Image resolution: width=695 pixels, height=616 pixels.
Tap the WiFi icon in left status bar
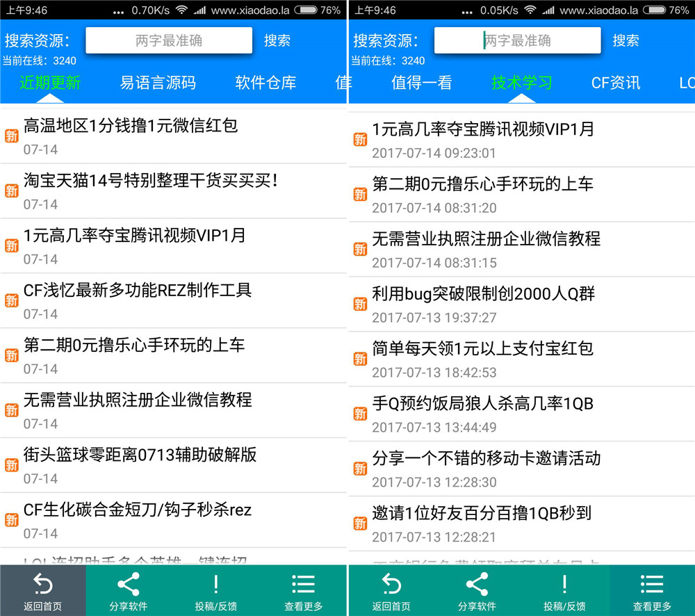pos(181,10)
